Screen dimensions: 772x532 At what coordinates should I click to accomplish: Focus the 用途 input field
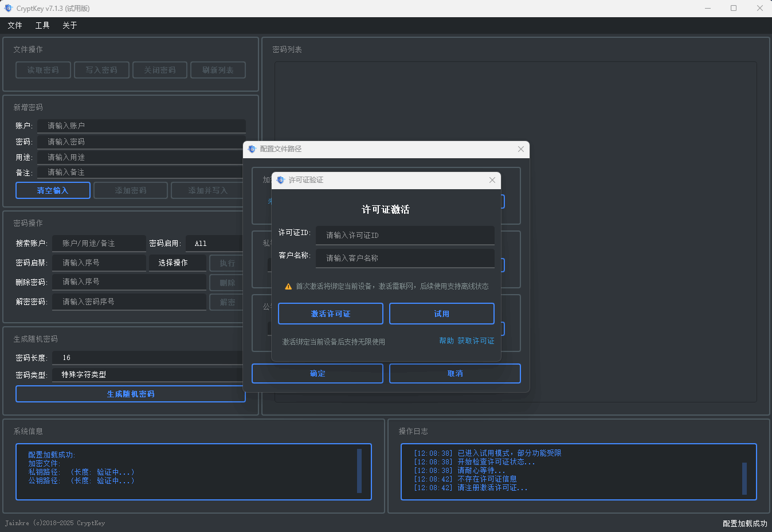(x=142, y=157)
